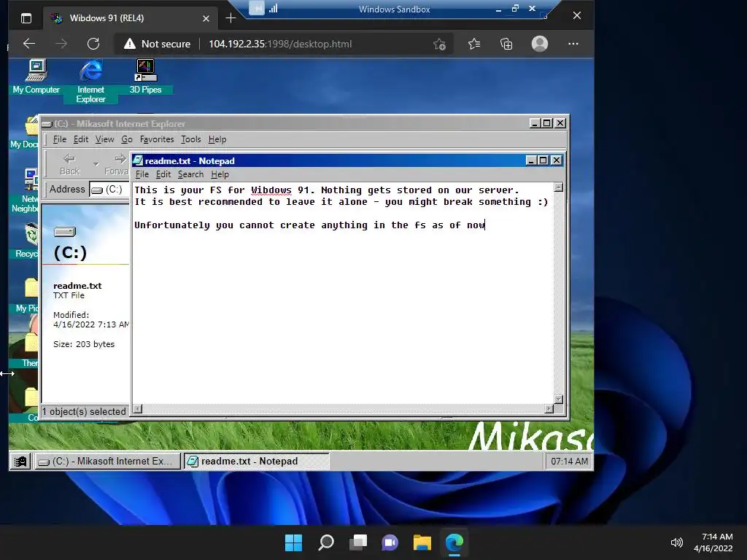
Task: Click Microsoft Edge taskbar icon
Action: pyautogui.click(x=454, y=542)
